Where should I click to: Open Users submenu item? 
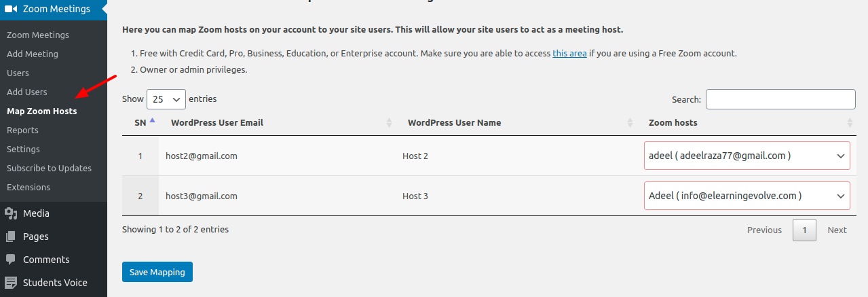point(18,73)
